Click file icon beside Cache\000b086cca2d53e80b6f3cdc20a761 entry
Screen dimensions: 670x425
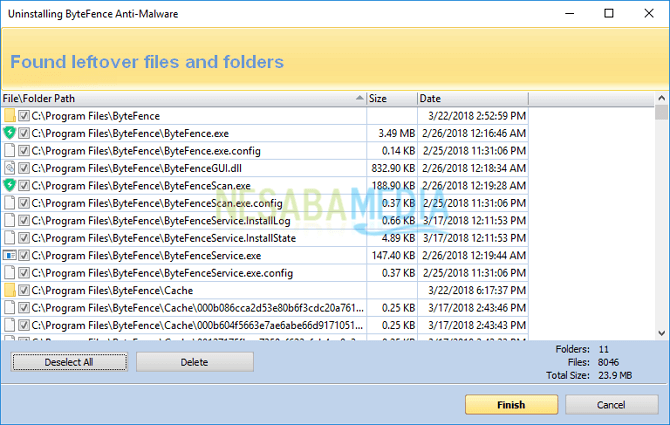coord(9,308)
